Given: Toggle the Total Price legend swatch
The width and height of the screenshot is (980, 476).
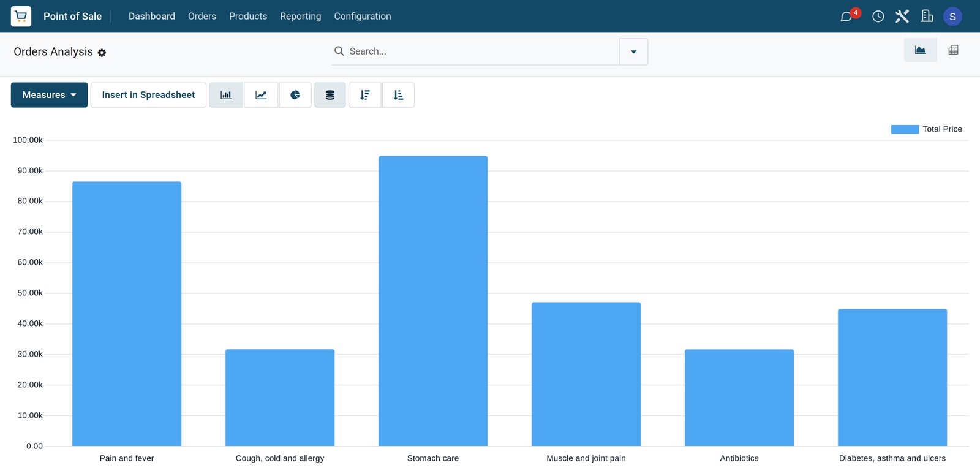Looking at the screenshot, I should click(x=905, y=129).
